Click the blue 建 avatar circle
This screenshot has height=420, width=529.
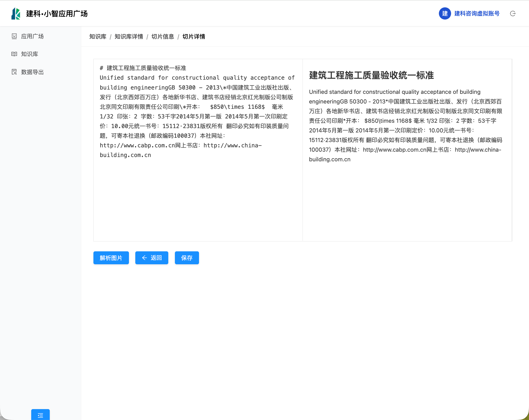click(x=445, y=13)
